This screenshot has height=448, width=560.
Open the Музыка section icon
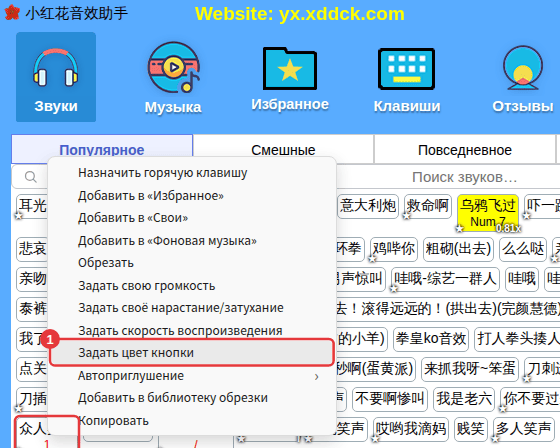coord(174,68)
